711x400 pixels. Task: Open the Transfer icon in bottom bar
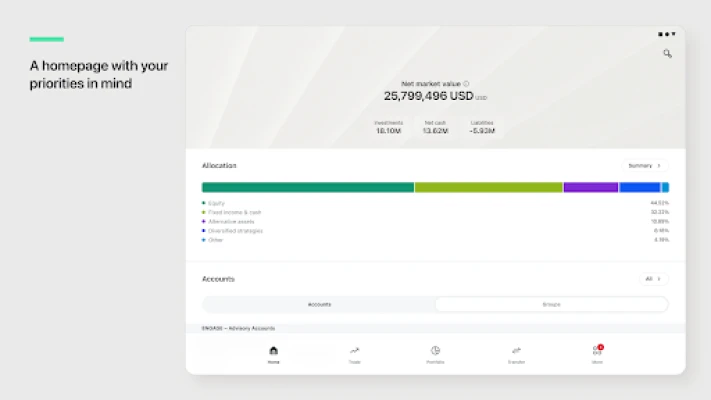[516, 352]
